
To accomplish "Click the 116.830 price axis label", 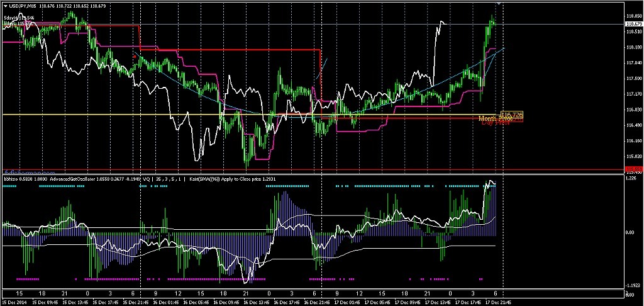I will tap(633, 110).
